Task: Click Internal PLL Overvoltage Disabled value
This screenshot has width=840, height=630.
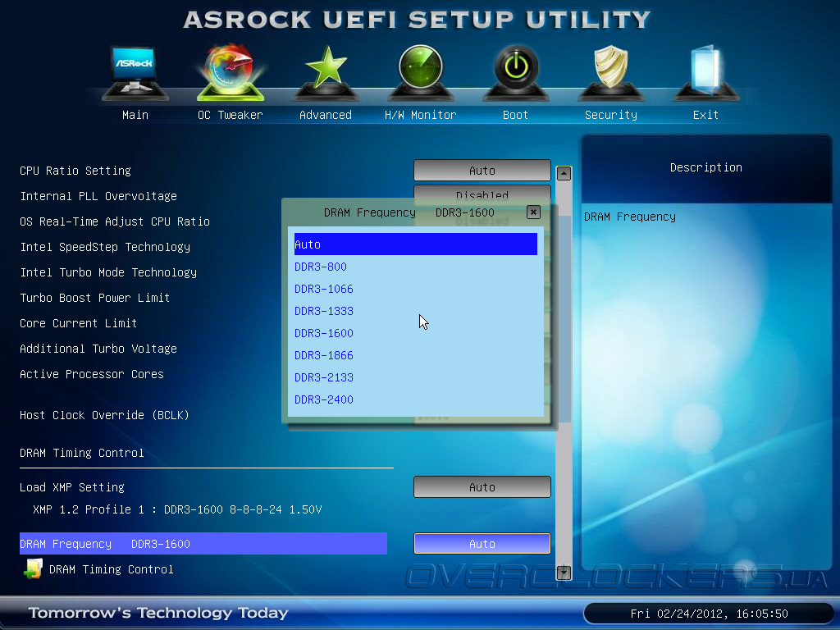Action: [482, 192]
